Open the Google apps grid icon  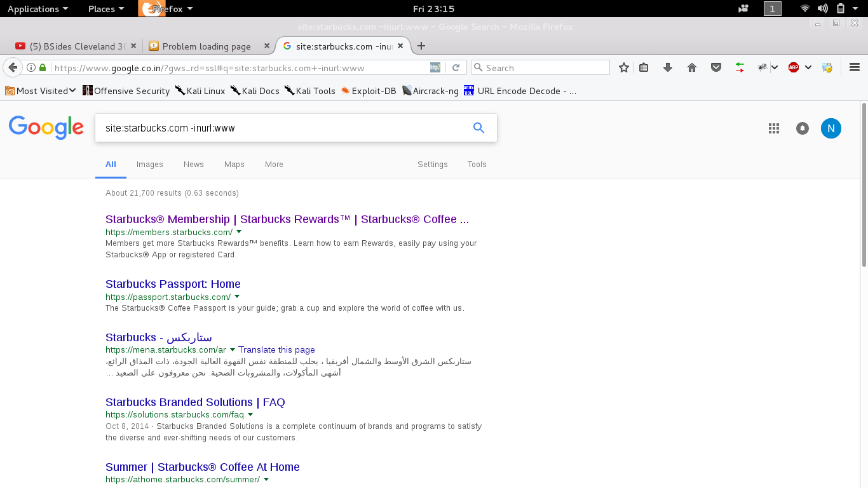click(773, 128)
